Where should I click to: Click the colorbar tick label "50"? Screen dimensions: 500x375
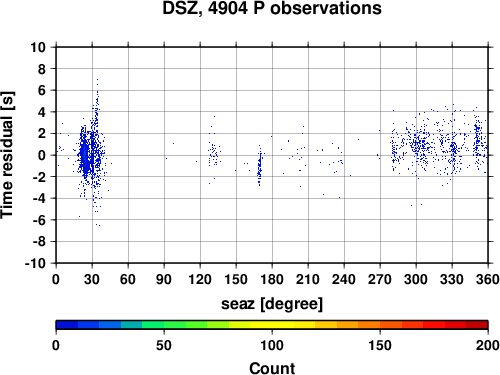[x=164, y=345]
